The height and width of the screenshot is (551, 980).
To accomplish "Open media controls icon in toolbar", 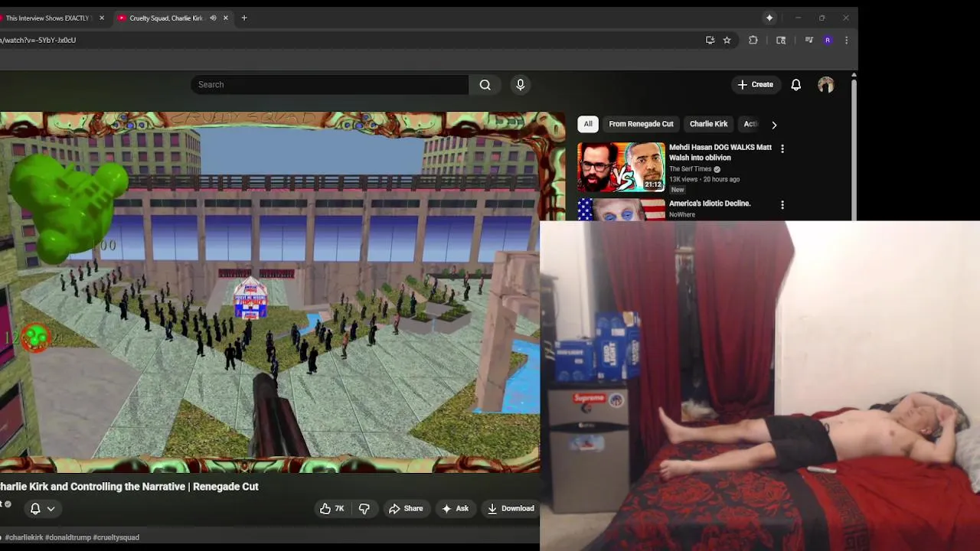I will (808, 40).
